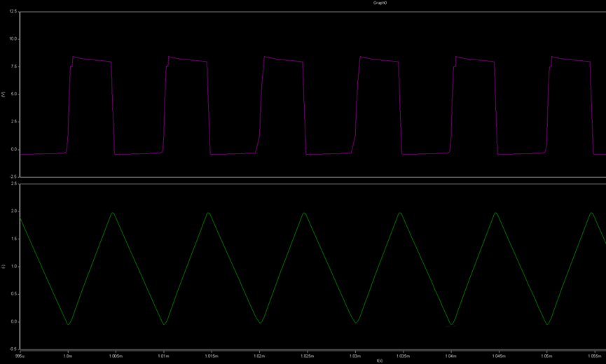Click the (I) y-axis label of lower plot
The width and height of the screenshot is (606, 364).
pyautogui.click(x=4, y=267)
